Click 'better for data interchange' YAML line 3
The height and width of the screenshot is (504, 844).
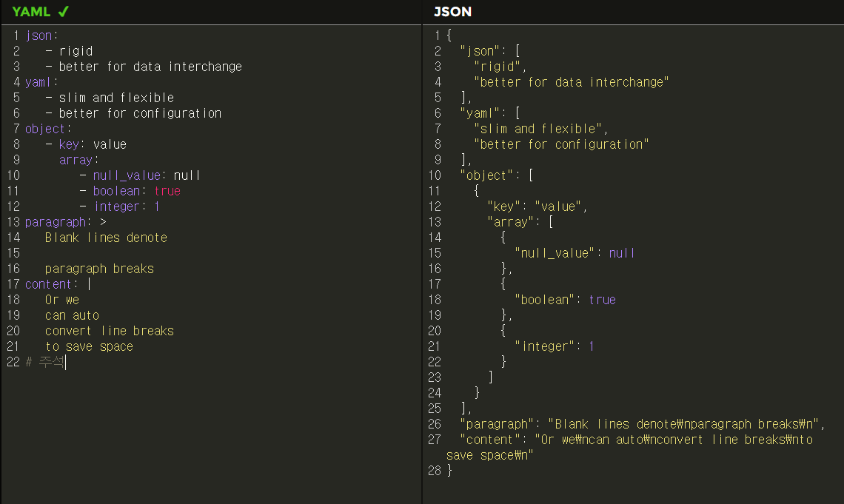[x=150, y=67]
